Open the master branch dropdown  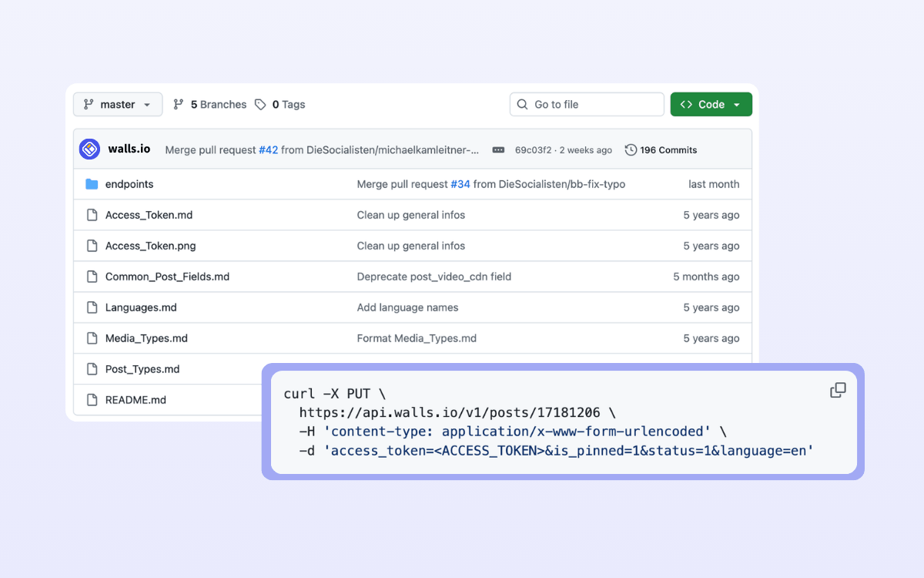[118, 104]
